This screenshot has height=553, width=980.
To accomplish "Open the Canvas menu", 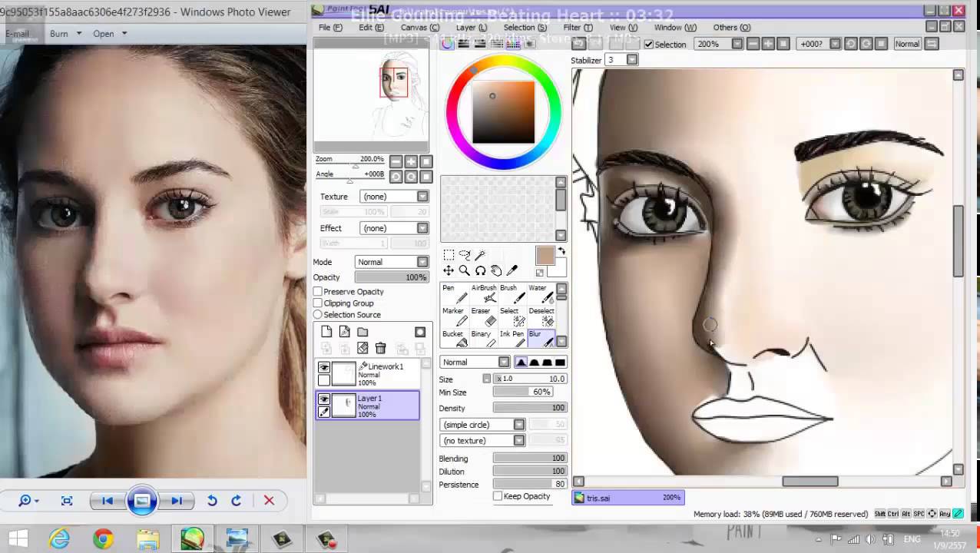I will (x=420, y=28).
